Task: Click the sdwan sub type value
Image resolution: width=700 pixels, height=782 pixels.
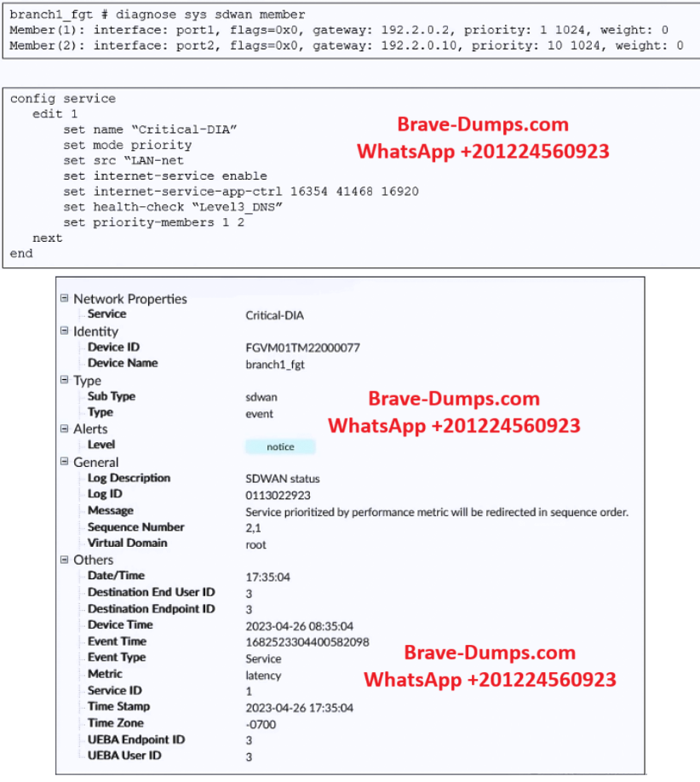Action: pos(261,397)
